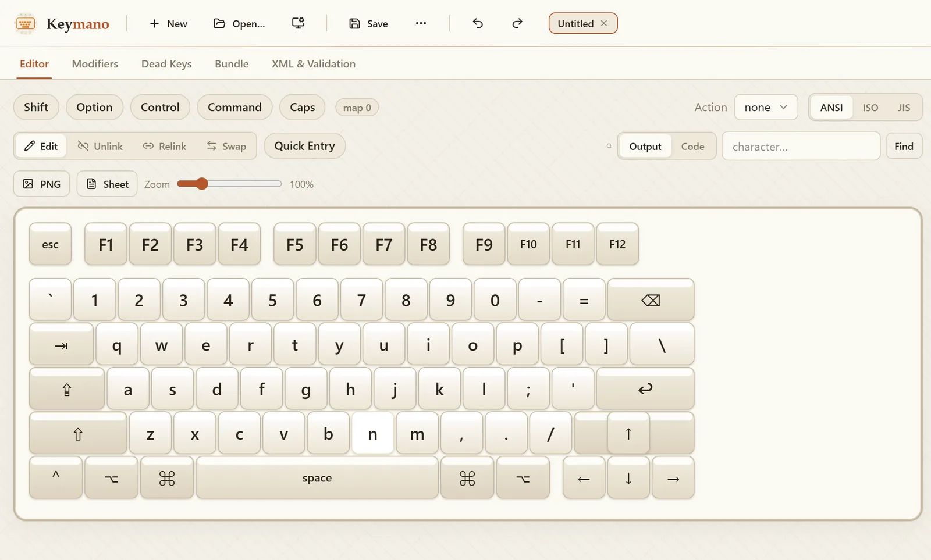Viewport: 931px width, 560px height.
Task: Switch to the Modifiers tab
Action: 95,64
